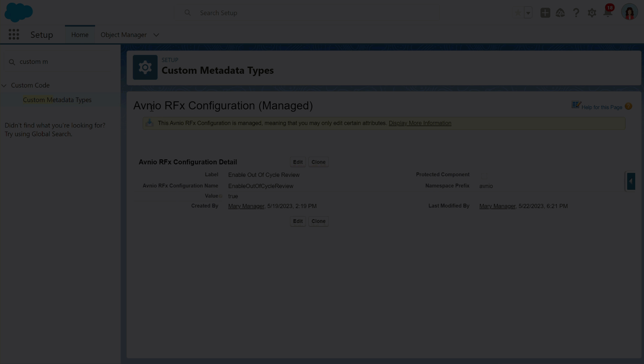Click the Custom Metadata Types gear icon
Viewport: 644px width, 364px height.
click(145, 67)
